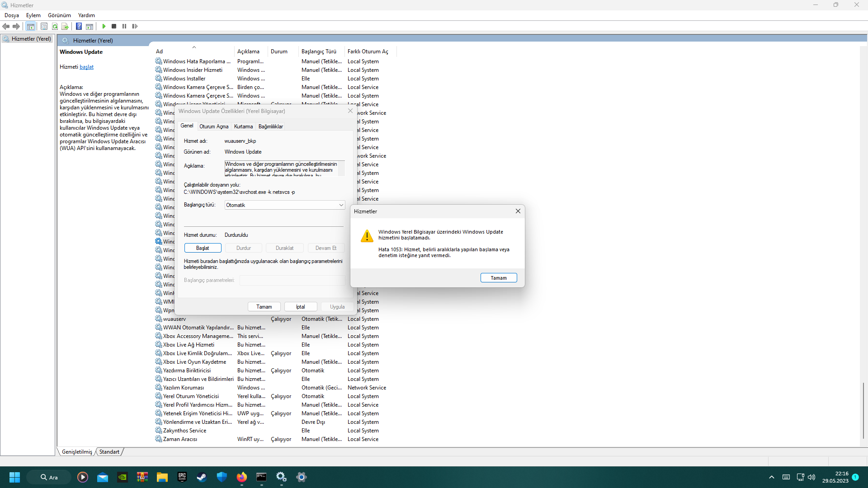Screen dimensions: 868x488
Task: Open the Firefox icon in the taskbar
Action: pos(242,477)
